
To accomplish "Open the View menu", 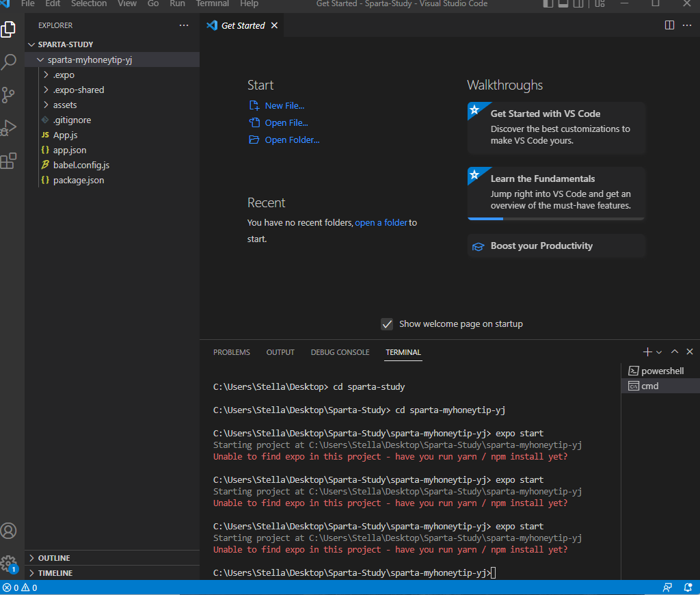I will point(126,3).
